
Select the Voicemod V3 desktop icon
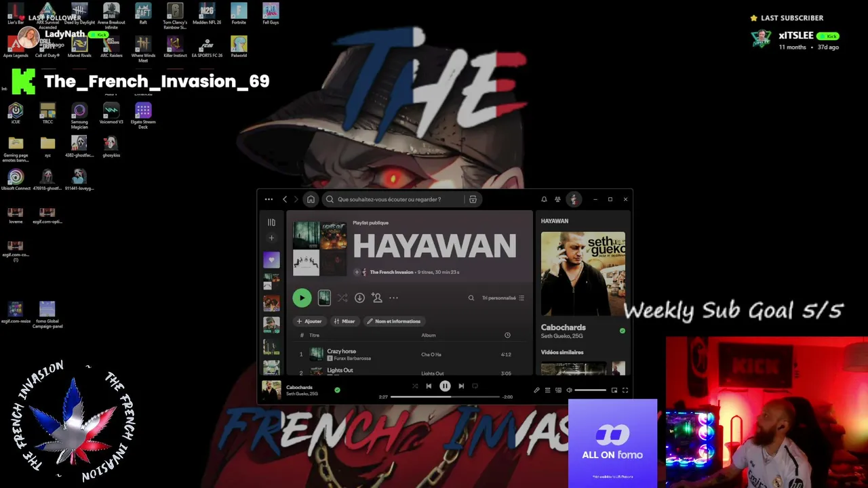111,113
